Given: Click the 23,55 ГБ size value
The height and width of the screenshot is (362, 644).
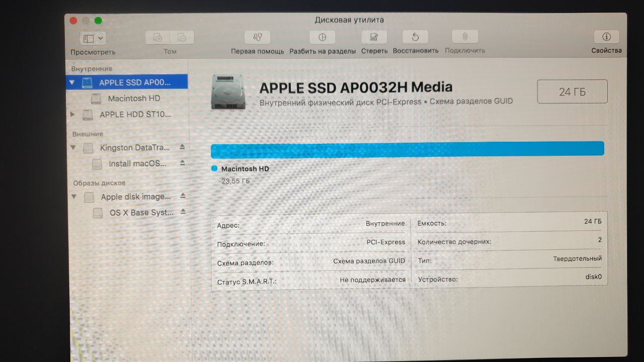Looking at the screenshot, I should pos(235,181).
